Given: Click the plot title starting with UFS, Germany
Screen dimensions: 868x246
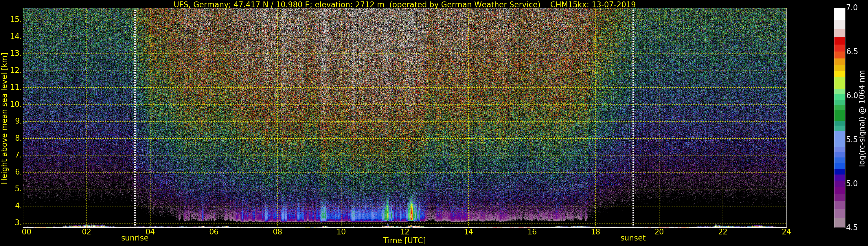Looking at the screenshot, I should (x=404, y=4).
